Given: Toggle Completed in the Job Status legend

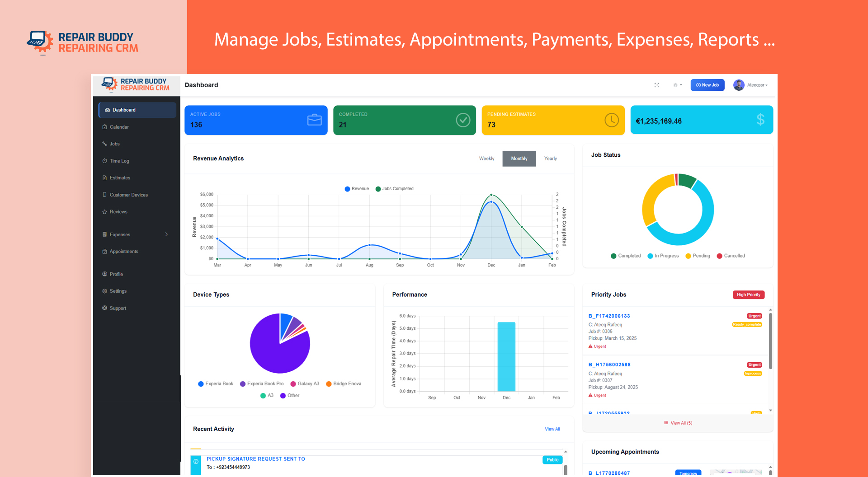Looking at the screenshot, I should [x=626, y=256].
